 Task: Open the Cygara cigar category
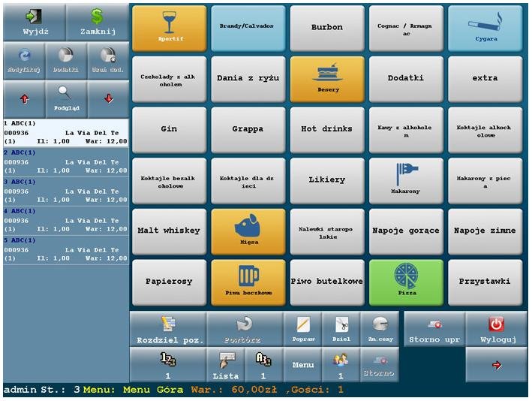point(485,28)
